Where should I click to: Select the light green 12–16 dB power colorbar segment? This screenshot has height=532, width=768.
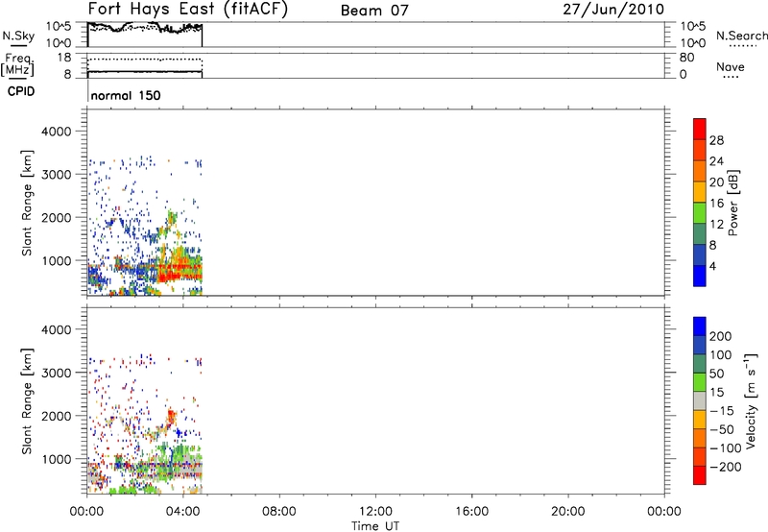tap(700, 212)
